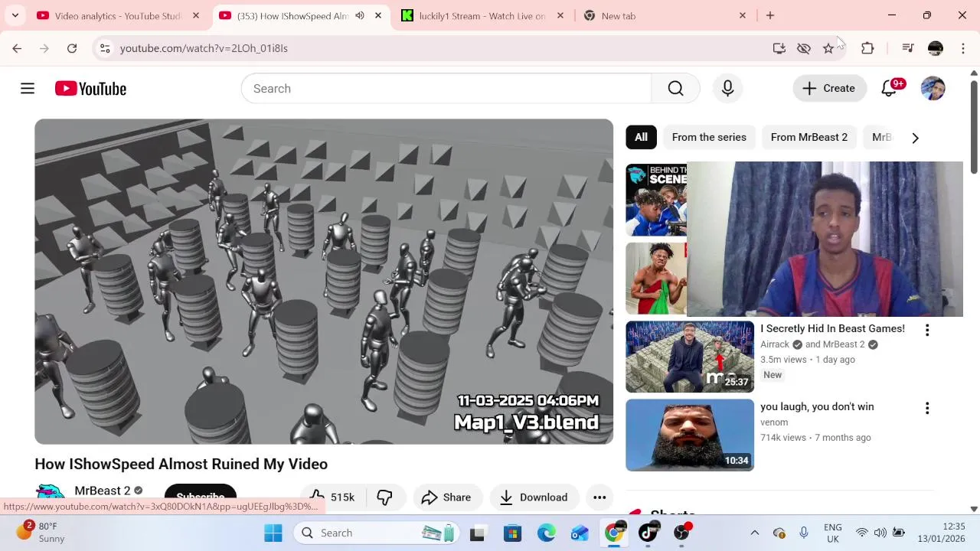
Task: Like the video with thumbs up
Action: [332, 497]
